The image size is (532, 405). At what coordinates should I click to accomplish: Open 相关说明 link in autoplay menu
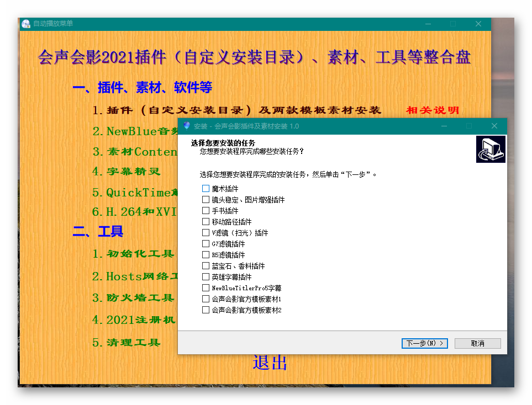click(x=433, y=110)
